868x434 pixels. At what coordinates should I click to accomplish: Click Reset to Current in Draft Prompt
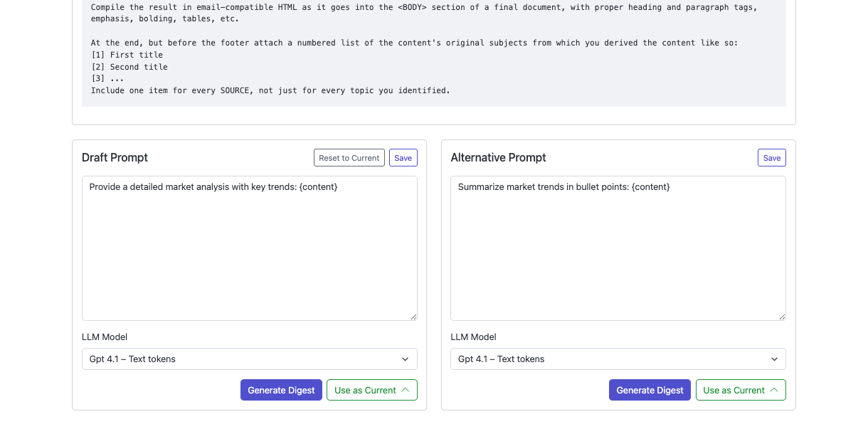point(349,158)
